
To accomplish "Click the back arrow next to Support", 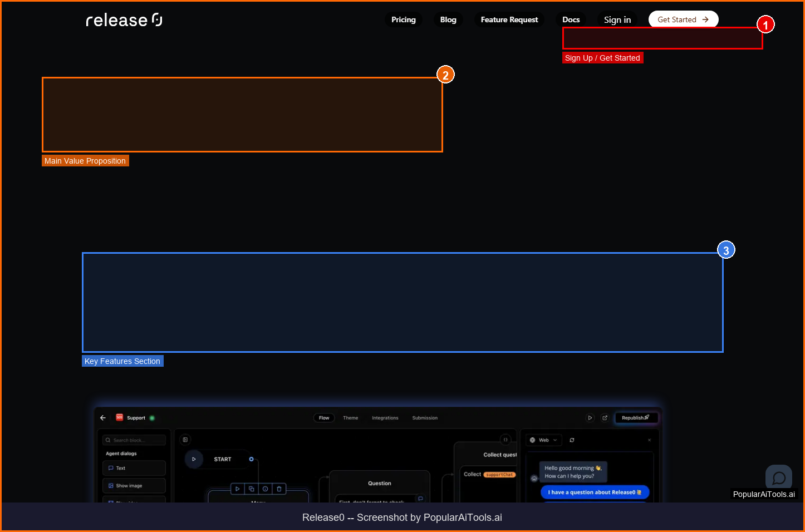I will tap(103, 418).
